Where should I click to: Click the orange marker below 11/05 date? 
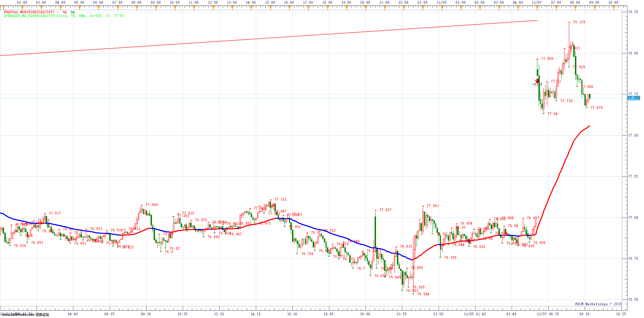point(442,7)
